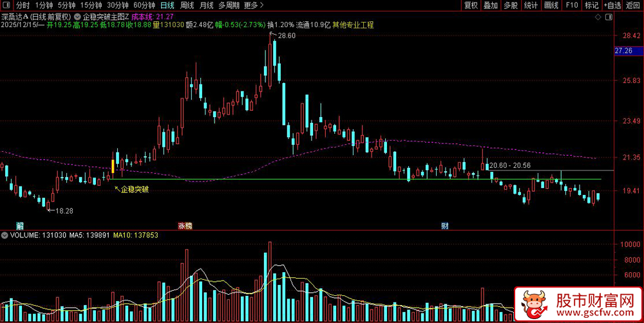This screenshot has width=644, height=323.
Task: Add stock via +自选 button
Action: [613, 5]
